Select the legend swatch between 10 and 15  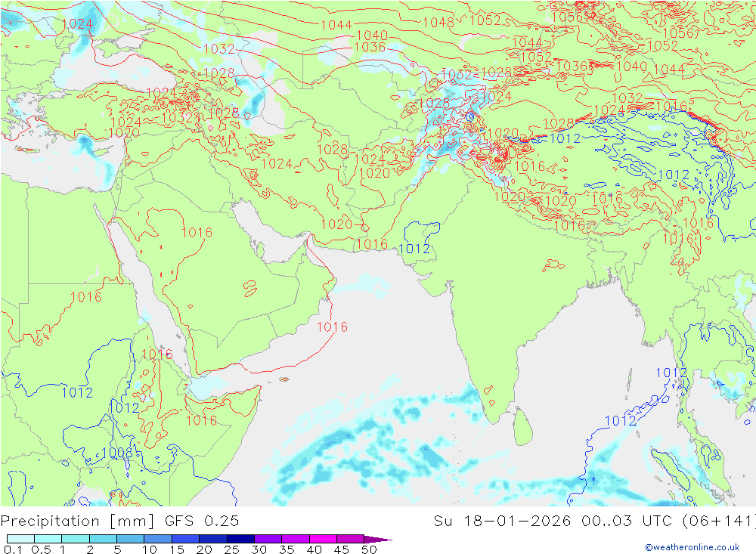pos(158,539)
